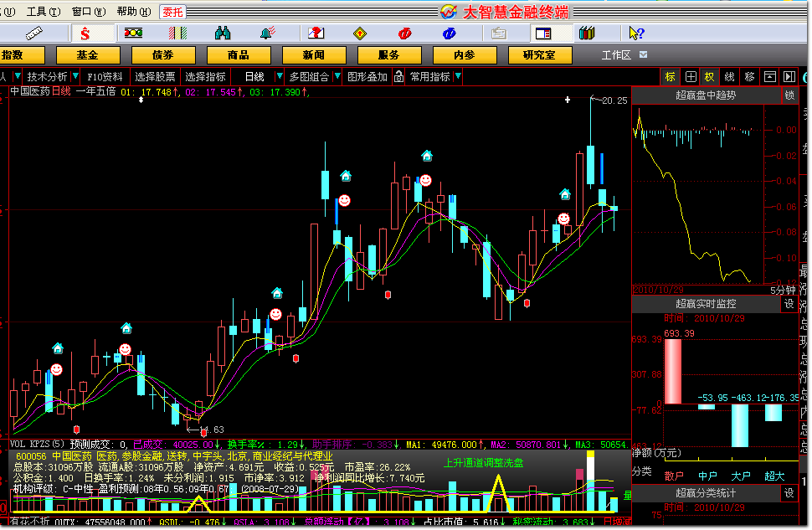Click the 选择指标 button
Screen dimensions: 812x530
point(205,77)
